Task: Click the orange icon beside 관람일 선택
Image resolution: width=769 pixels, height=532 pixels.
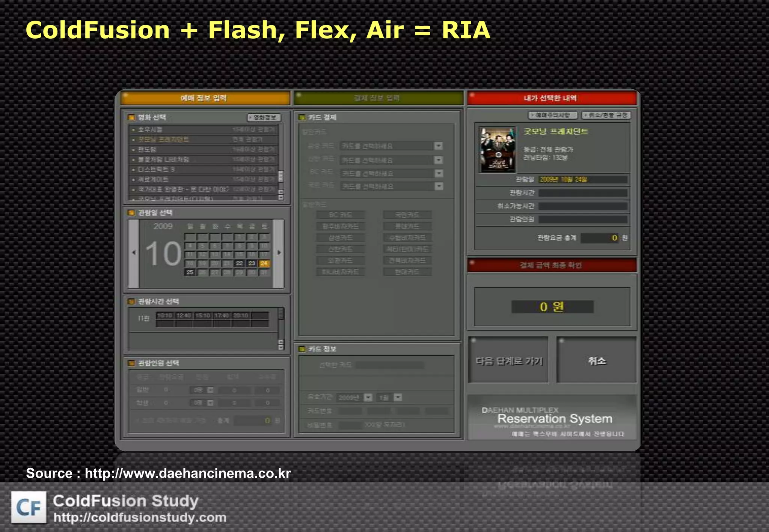Action: tap(131, 213)
